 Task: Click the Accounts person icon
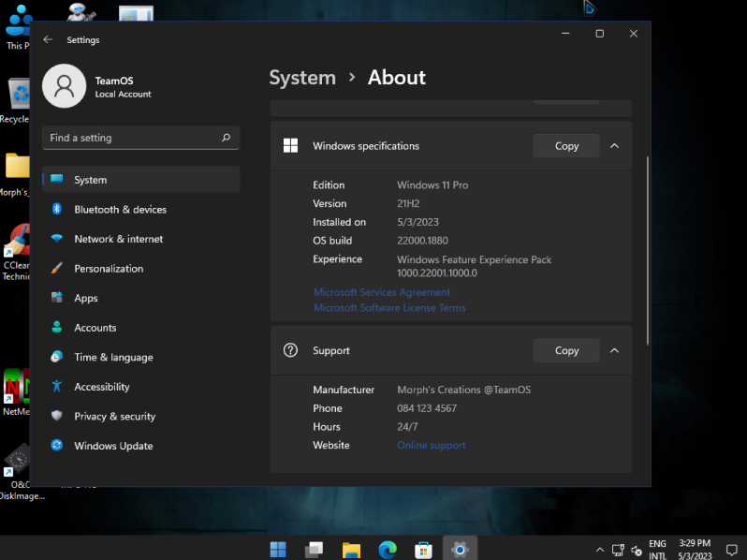pos(57,327)
